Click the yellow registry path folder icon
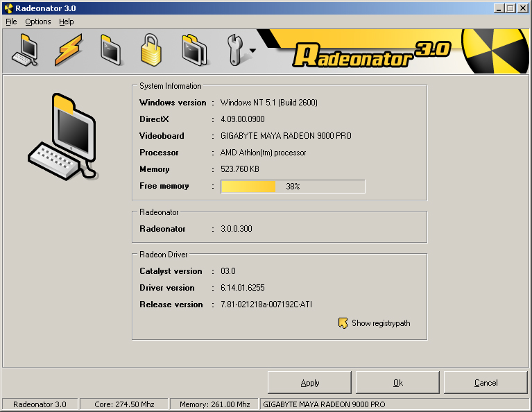The image size is (532, 412). 343,323
